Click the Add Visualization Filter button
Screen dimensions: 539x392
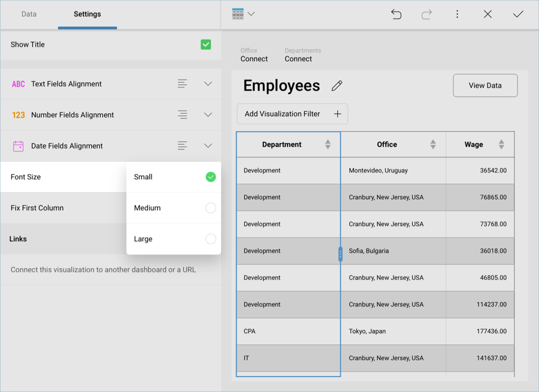pos(292,114)
